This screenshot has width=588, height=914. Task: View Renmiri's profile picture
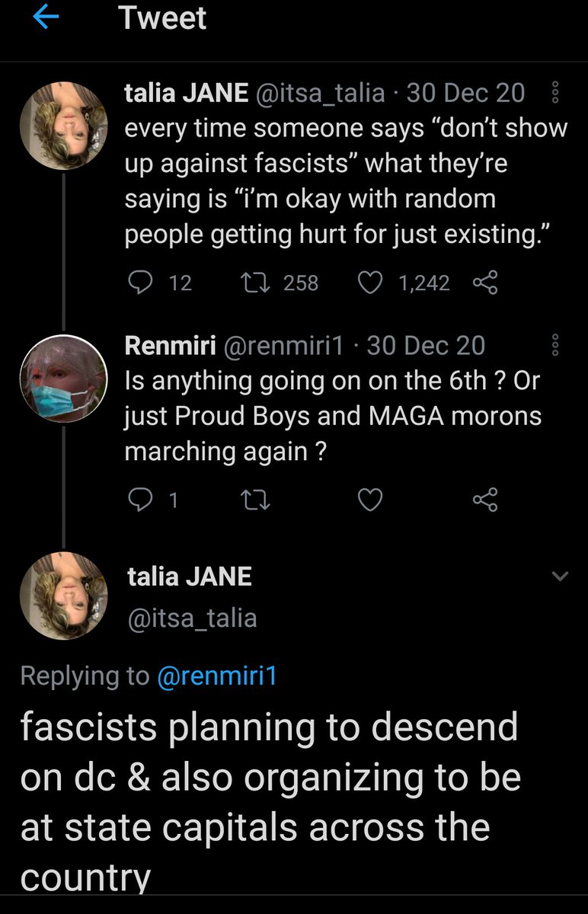[64, 378]
